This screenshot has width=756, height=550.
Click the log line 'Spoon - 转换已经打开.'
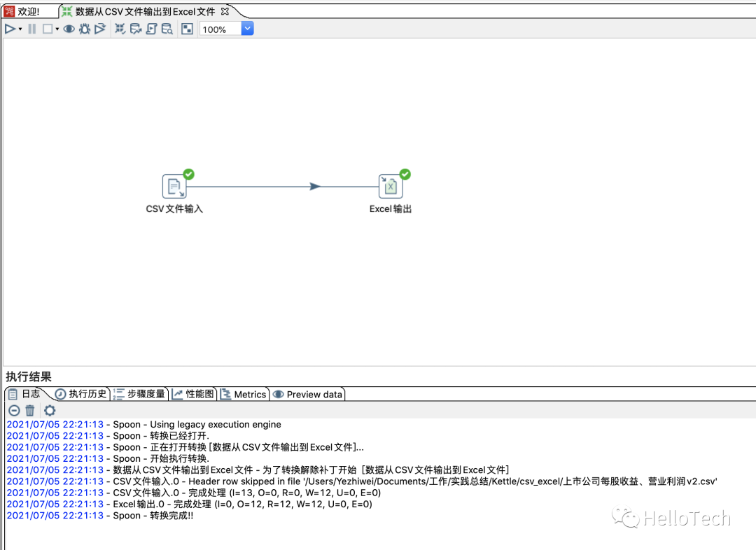pyautogui.click(x=108, y=436)
